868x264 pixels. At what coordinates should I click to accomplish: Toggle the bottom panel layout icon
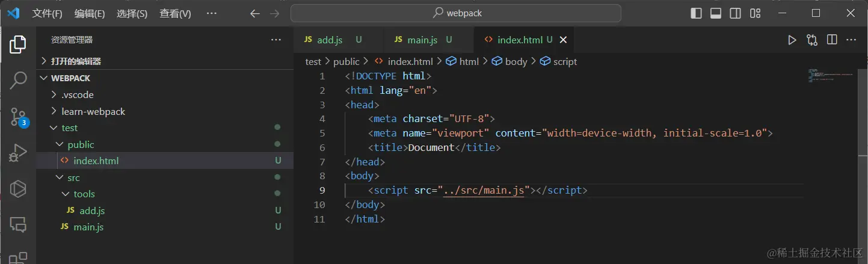(716, 13)
